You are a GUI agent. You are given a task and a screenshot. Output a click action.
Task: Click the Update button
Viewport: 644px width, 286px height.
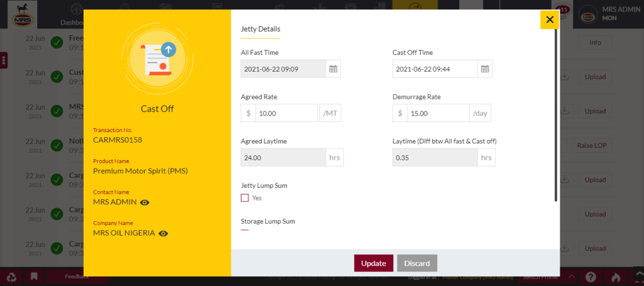pos(374,263)
